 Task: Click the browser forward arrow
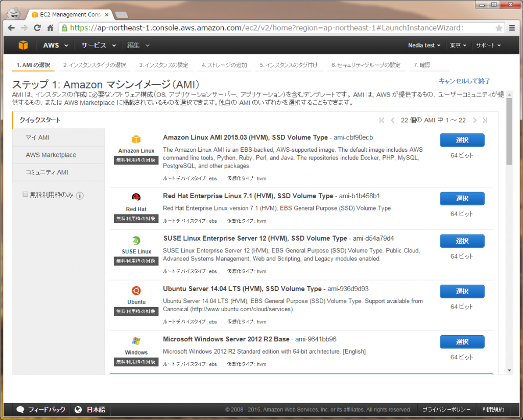pos(24,28)
